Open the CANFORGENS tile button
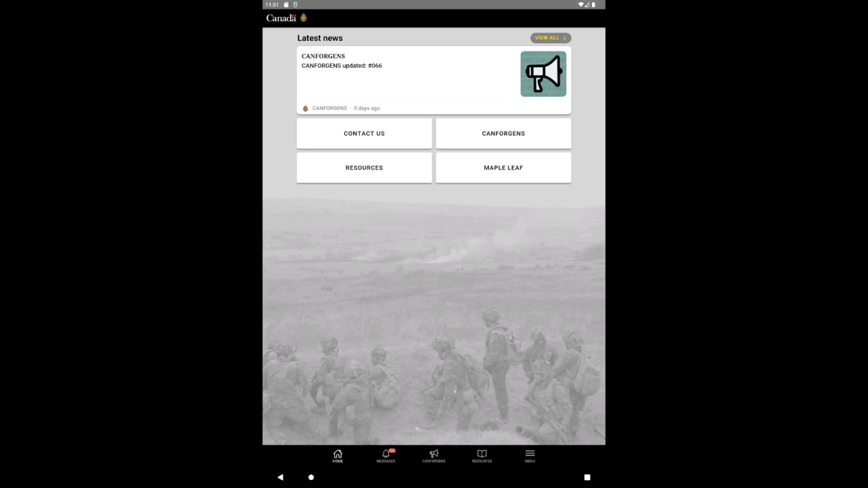Image resolution: width=868 pixels, height=488 pixels. coord(503,134)
